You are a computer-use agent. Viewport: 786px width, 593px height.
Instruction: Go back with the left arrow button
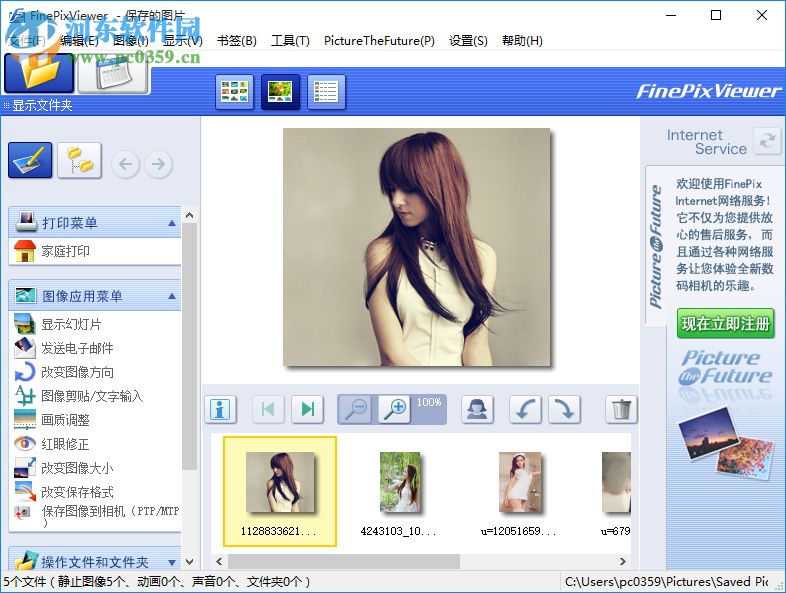pos(125,164)
